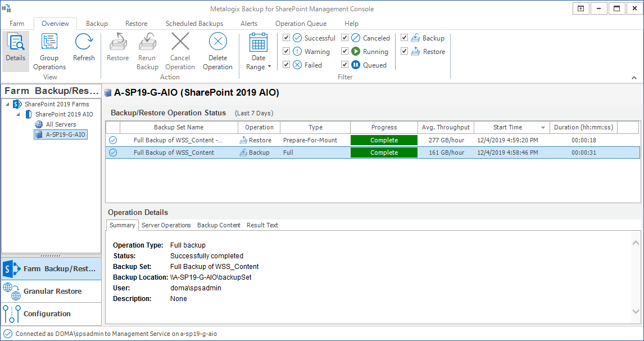The height and width of the screenshot is (341, 644).
Task: Sort by Avg. Throughput column
Action: pos(446,127)
